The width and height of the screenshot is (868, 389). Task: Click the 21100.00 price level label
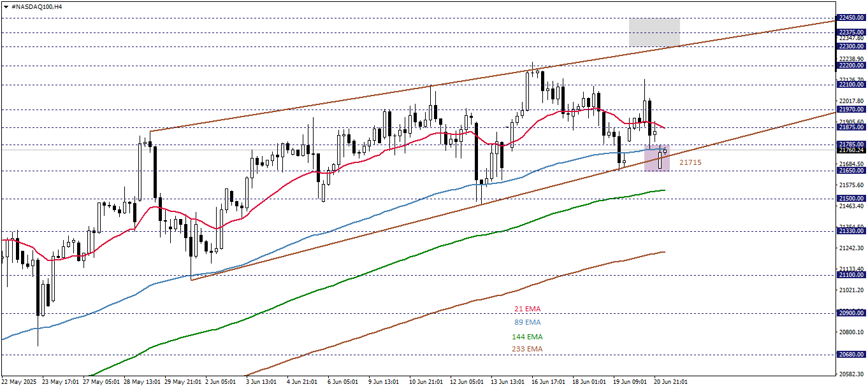851,275
